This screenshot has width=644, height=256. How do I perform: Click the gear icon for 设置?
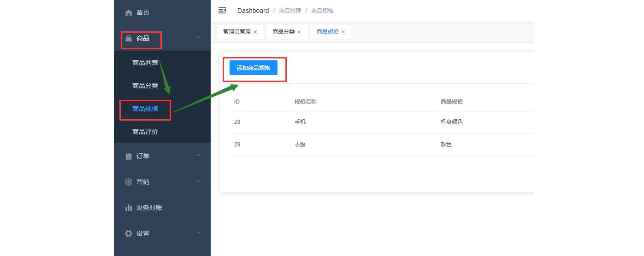129,233
